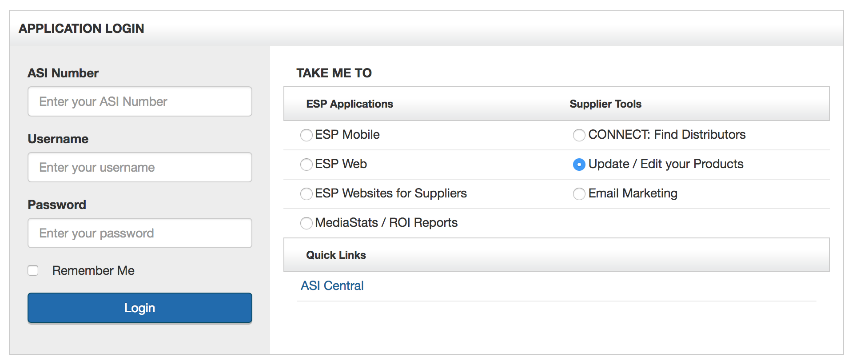Choose ESP Websites for Suppliers option
This screenshot has height=362, width=868.
point(306,194)
